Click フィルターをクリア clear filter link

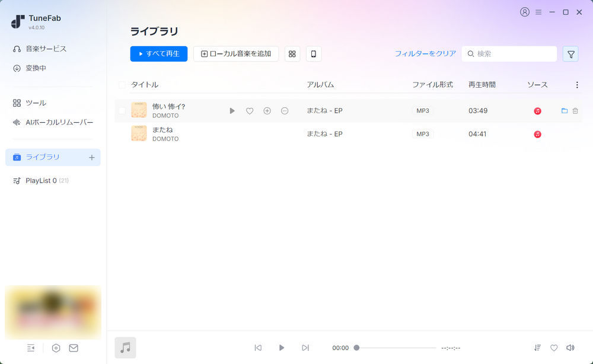pyautogui.click(x=425, y=54)
